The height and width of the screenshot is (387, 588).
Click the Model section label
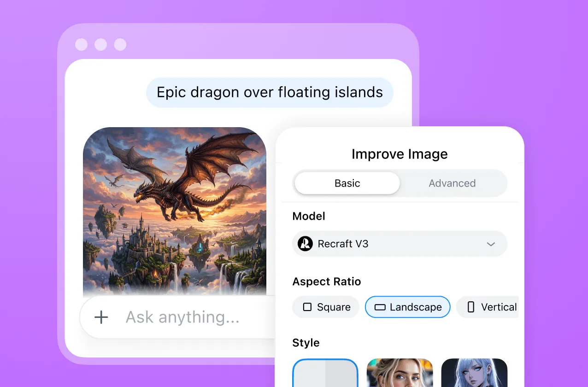(x=309, y=216)
